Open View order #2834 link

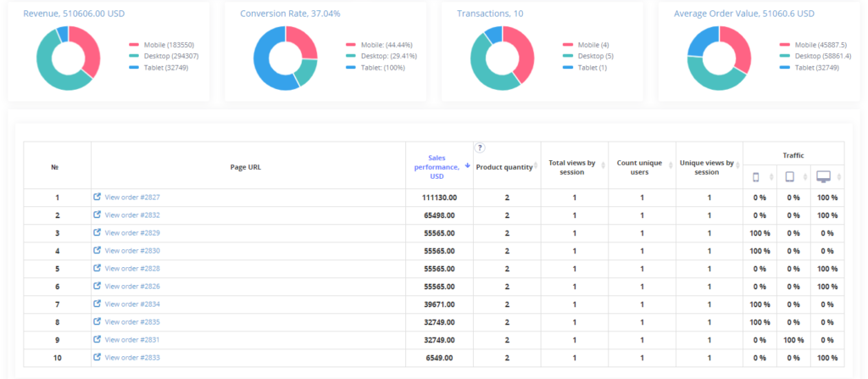[132, 304]
